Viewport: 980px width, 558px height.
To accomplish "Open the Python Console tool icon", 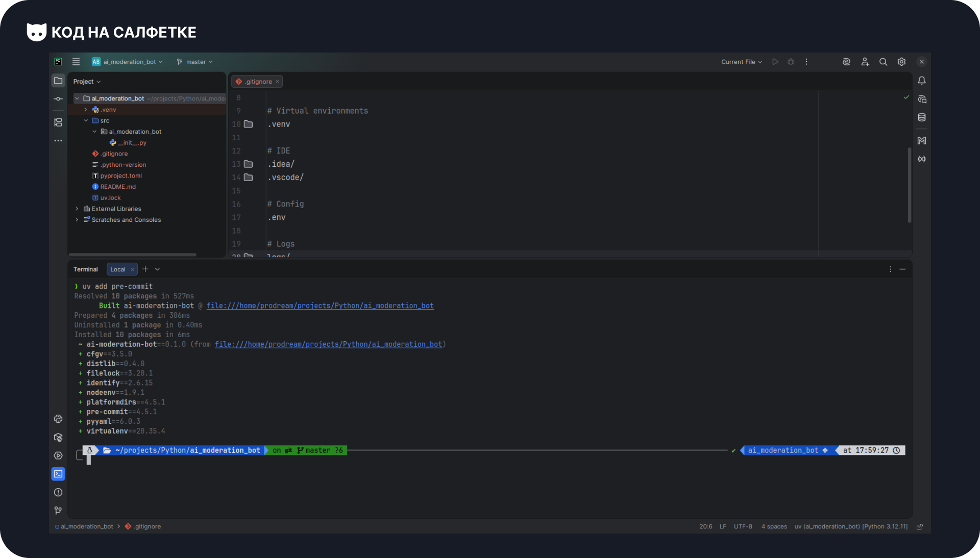I will [58, 419].
